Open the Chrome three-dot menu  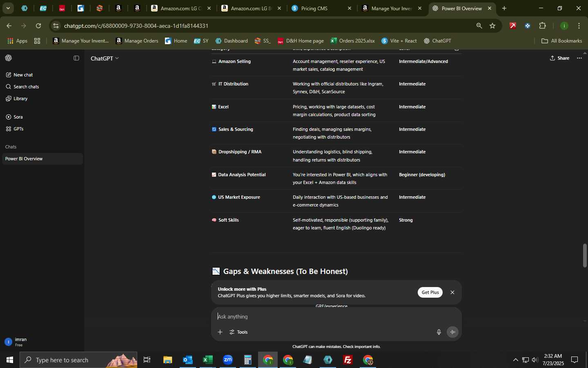pyautogui.click(x=579, y=26)
